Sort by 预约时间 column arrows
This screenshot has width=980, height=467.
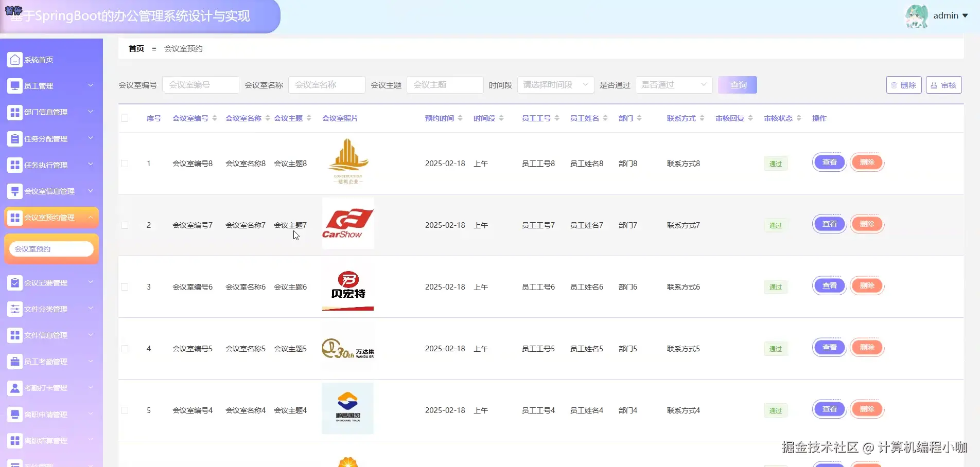click(460, 118)
